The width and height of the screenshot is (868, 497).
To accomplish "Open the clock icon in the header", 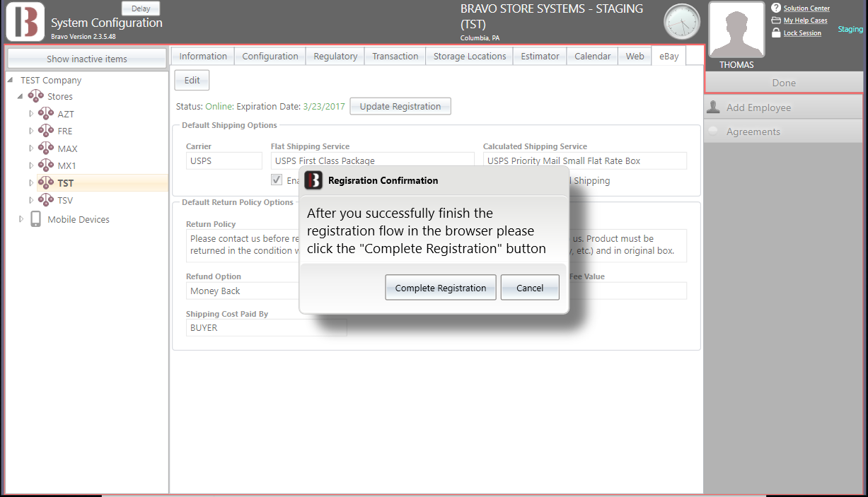I will click(682, 21).
